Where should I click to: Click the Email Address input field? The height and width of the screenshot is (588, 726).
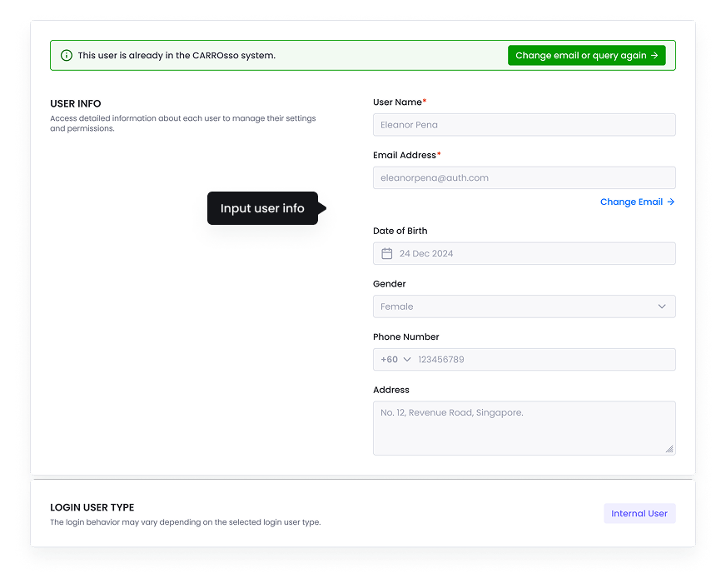pyautogui.click(x=524, y=177)
